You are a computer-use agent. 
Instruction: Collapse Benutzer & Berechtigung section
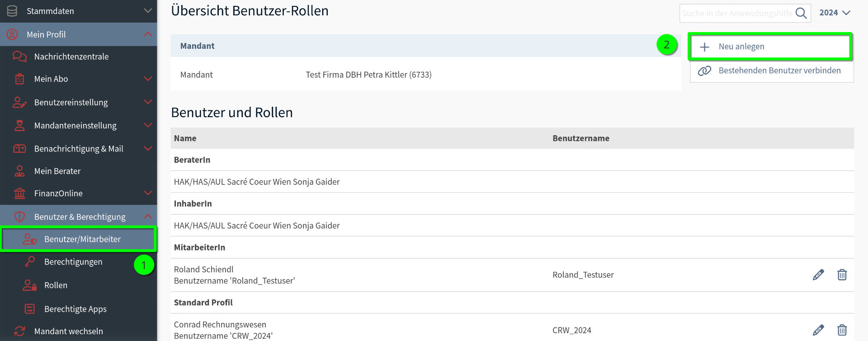[x=148, y=217]
